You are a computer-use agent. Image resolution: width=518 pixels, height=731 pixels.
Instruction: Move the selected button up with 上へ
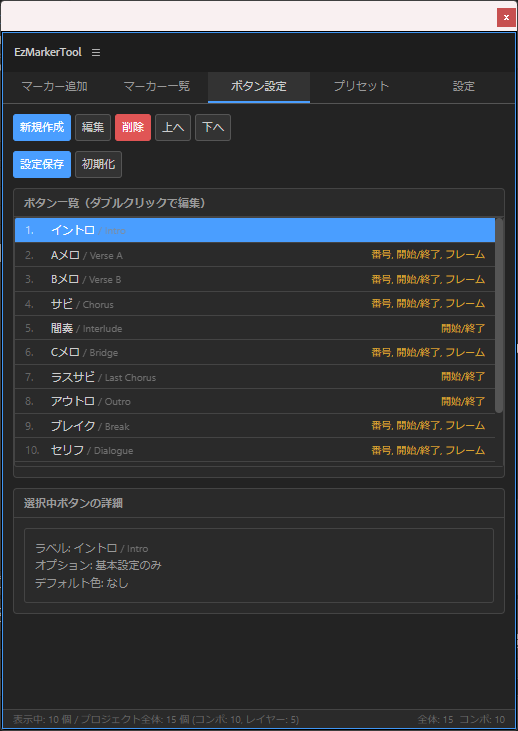(x=173, y=127)
